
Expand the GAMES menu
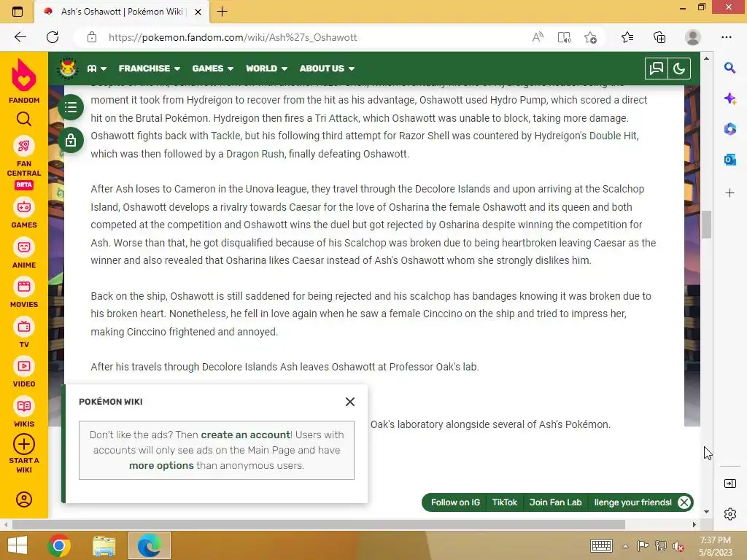point(212,69)
